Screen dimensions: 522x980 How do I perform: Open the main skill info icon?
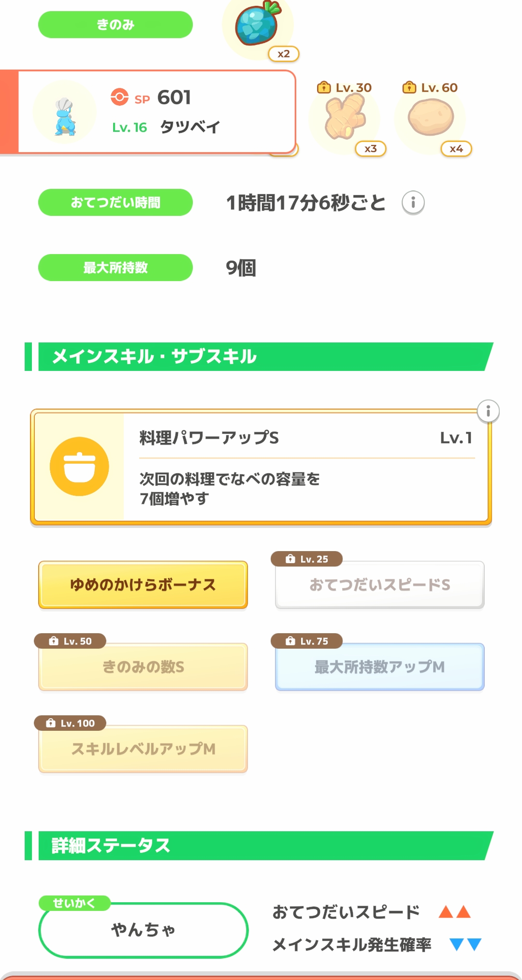pos(488,412)
